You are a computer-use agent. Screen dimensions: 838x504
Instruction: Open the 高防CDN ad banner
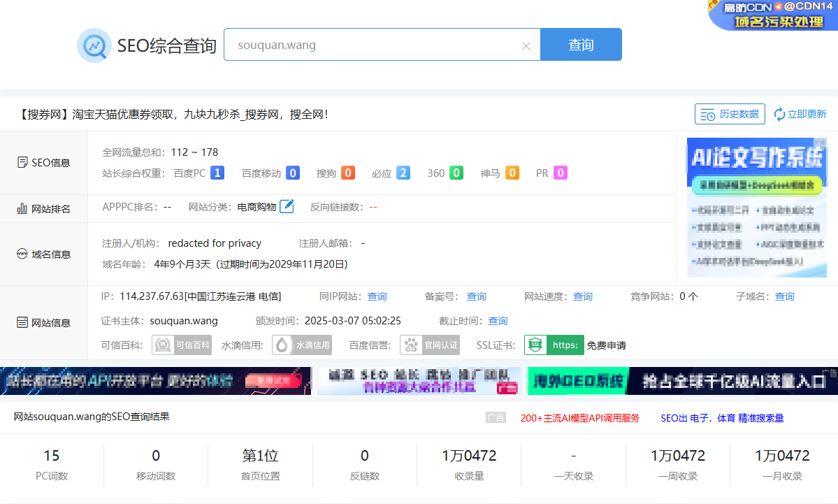tap(773, 15)
